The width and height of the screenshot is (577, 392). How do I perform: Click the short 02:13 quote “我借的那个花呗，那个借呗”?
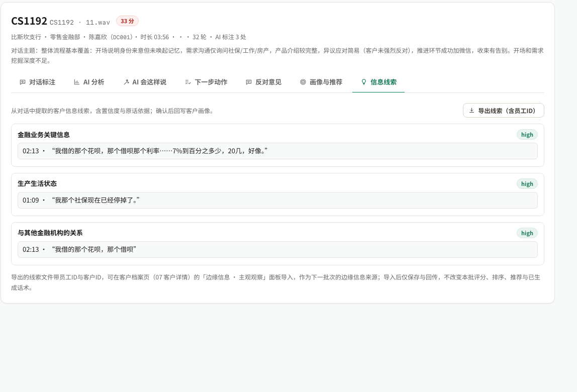277,250
